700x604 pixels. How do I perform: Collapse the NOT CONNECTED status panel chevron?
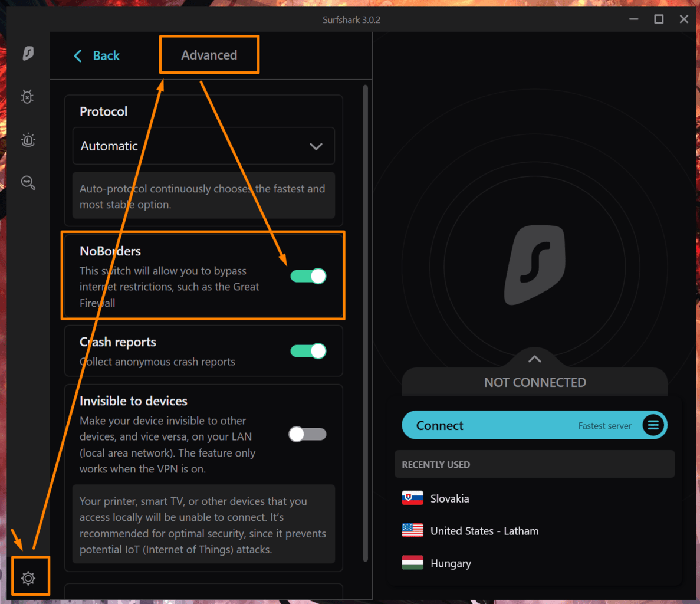[x=534, y=358]
